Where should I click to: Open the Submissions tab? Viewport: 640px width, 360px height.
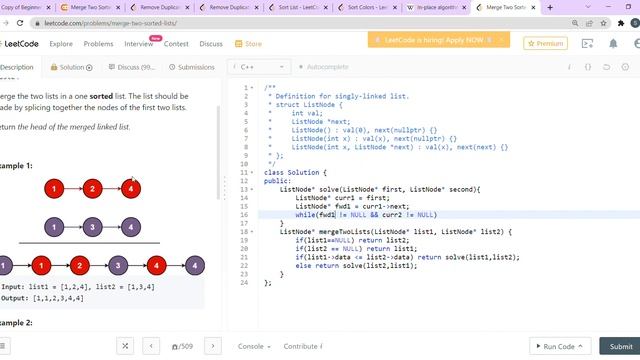click(x=192, y=67)
